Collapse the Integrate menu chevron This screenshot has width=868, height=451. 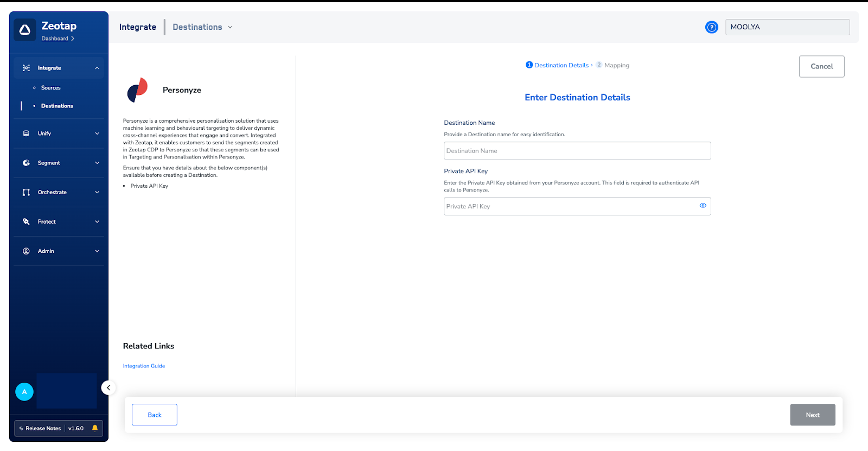[x=97, y=68]
